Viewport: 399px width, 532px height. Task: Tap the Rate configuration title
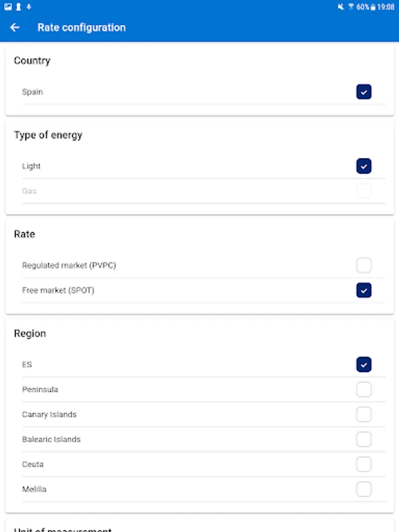(82, 27)
